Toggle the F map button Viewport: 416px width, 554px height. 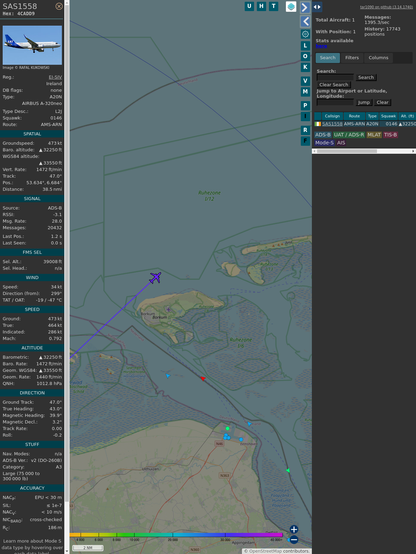305,141
